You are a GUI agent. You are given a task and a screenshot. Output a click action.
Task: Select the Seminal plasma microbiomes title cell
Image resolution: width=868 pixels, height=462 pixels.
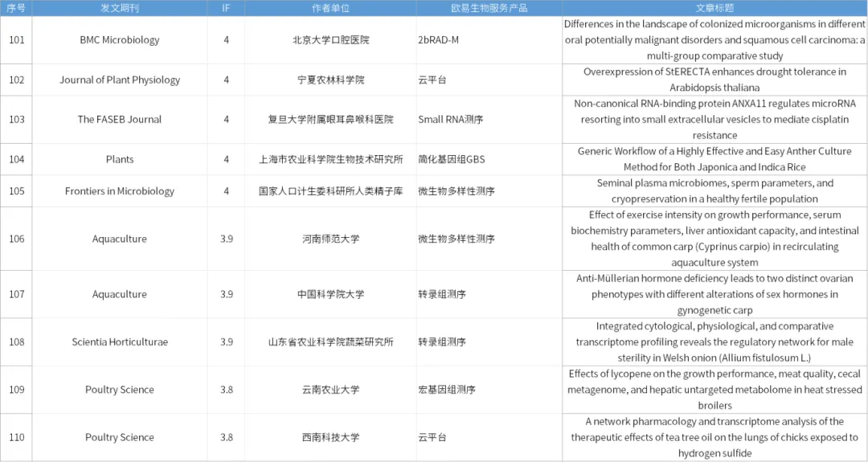714,191
